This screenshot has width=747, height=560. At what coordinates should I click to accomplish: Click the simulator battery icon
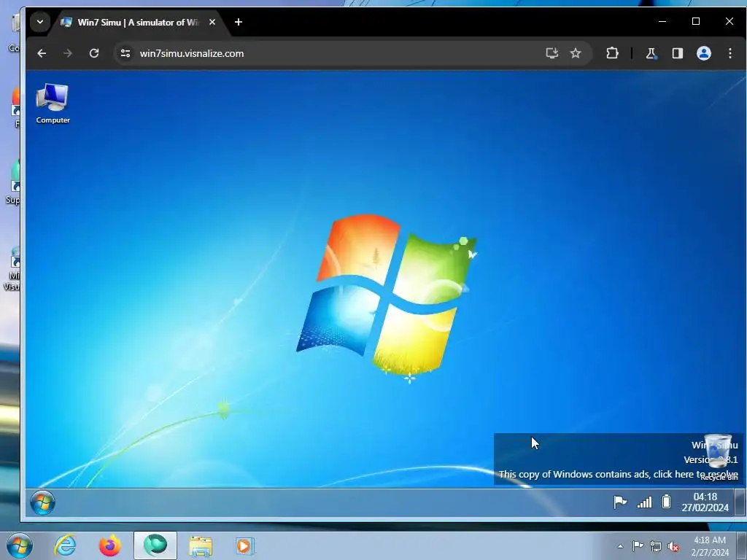pyautogui.click(x=667, y=502)
